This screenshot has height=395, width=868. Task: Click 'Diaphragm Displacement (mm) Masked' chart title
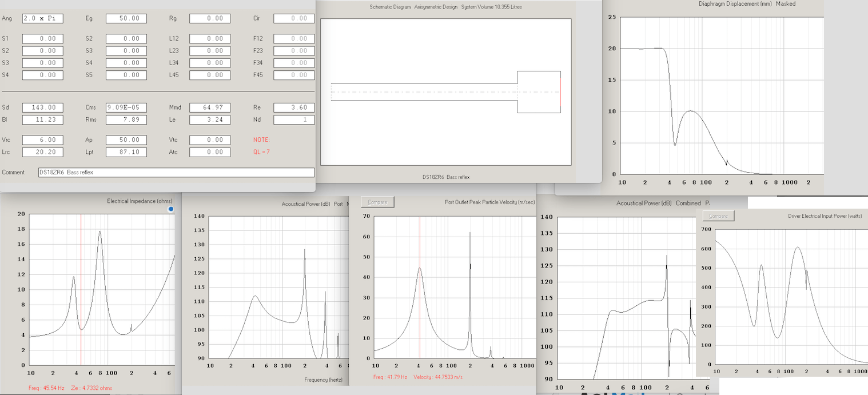(747, 4)
